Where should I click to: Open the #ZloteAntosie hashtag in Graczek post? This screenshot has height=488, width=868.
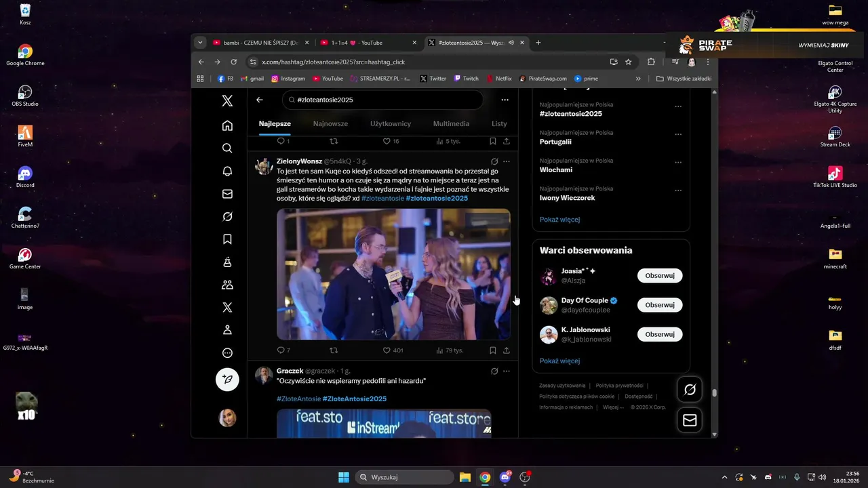point(298,399)
